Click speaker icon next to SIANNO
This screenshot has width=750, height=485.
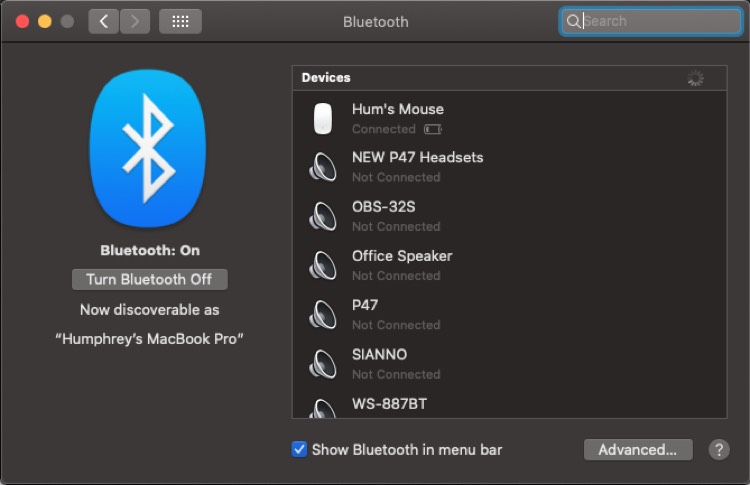point(322,364)
